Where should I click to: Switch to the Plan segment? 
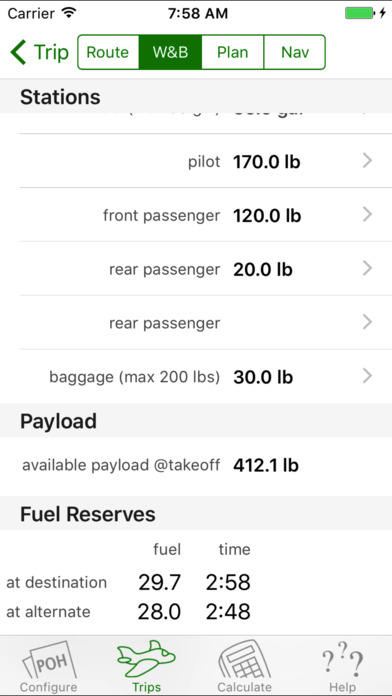coord(233,52)
